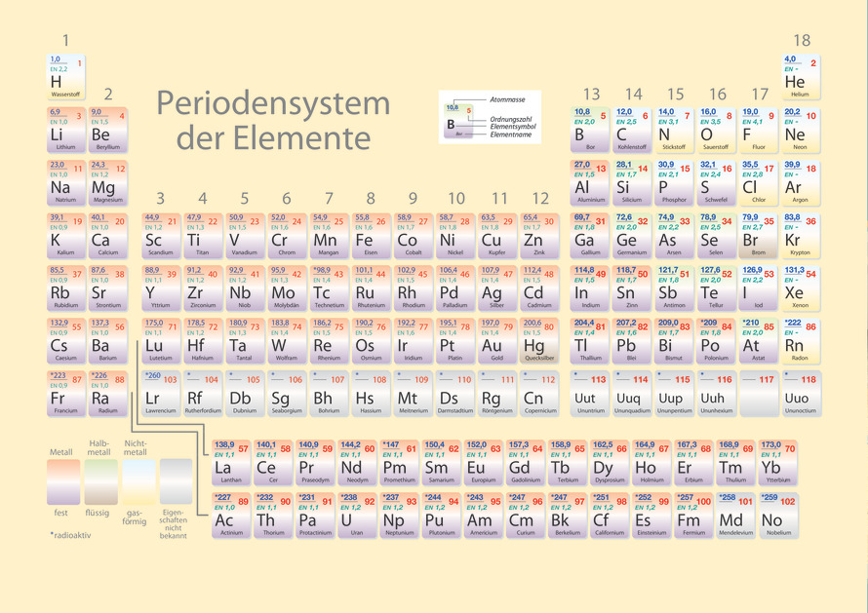
Task: Select the Helium (He) element tile
Action: [x=801, y=77]
